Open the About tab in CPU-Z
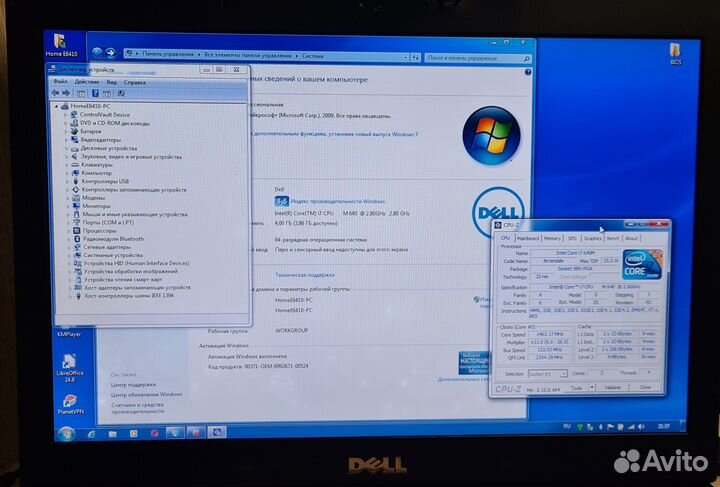720x487 pixels. 631,238
